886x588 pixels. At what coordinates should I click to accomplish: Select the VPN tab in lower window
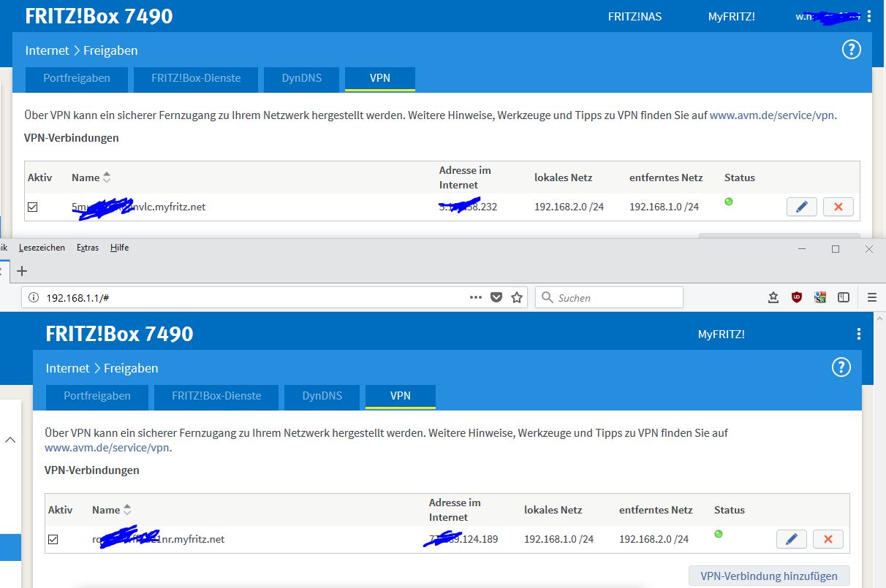coord(401,396)
